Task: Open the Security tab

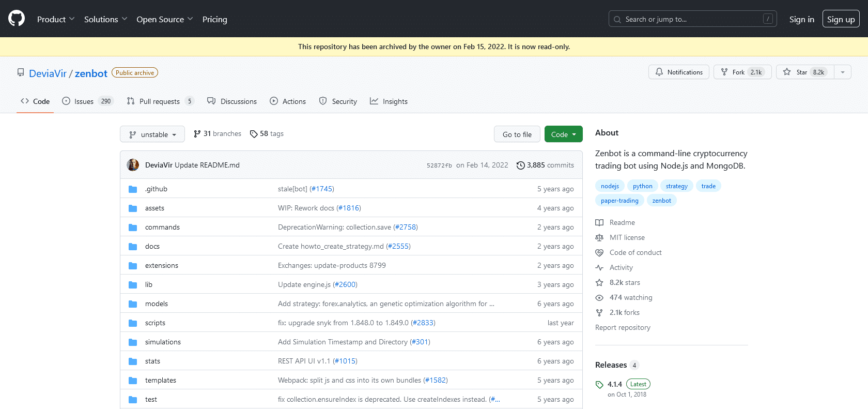Action: click(338, 101)
